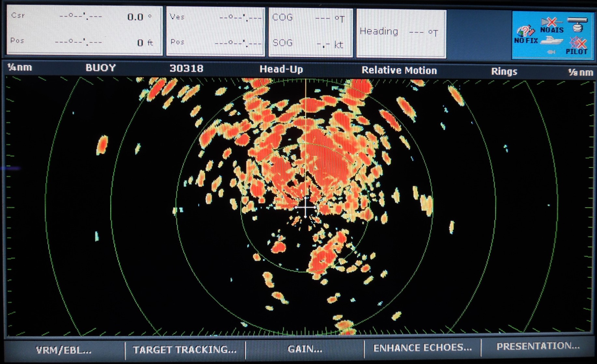Click the white crosshair at radar center
597x364 pixels.
pos(305,207)
